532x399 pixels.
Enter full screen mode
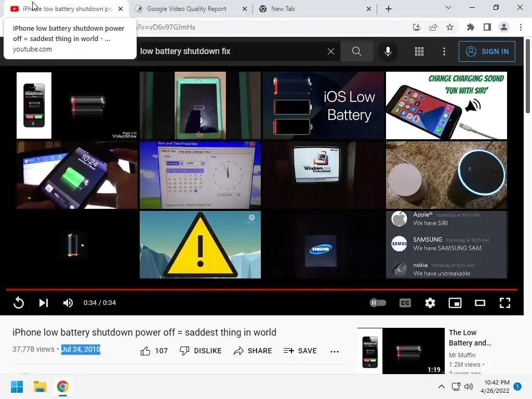[x=505, y=303]
